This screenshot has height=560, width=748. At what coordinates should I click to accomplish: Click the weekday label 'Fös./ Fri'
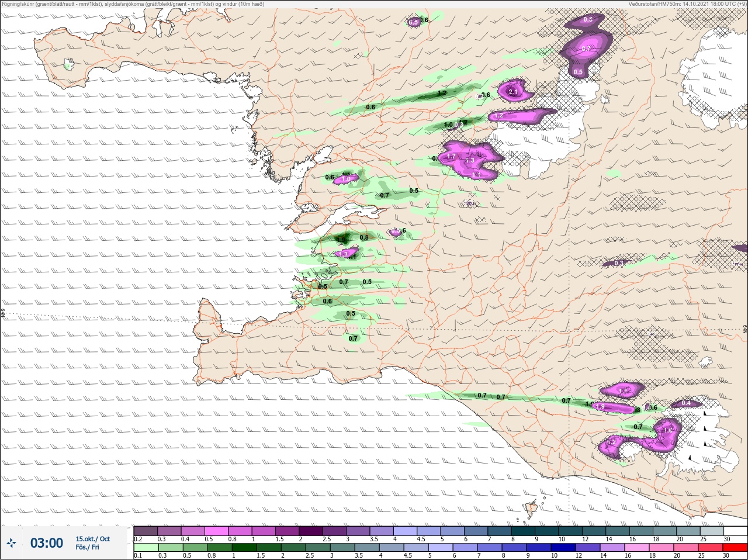click(x=87, y=548)
